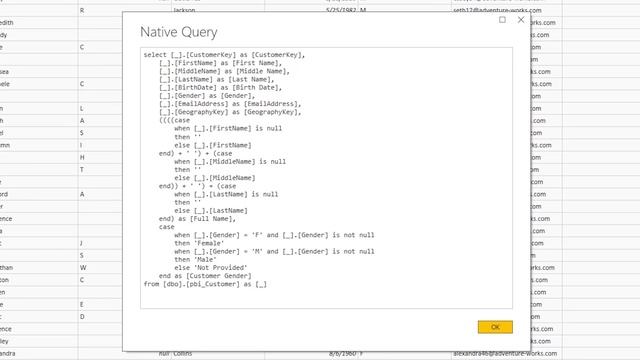Select the line 'from [dbo].[pbi_Customer] as [_]'
Viewport: 640px width, 360px height.
coord(205,284)
